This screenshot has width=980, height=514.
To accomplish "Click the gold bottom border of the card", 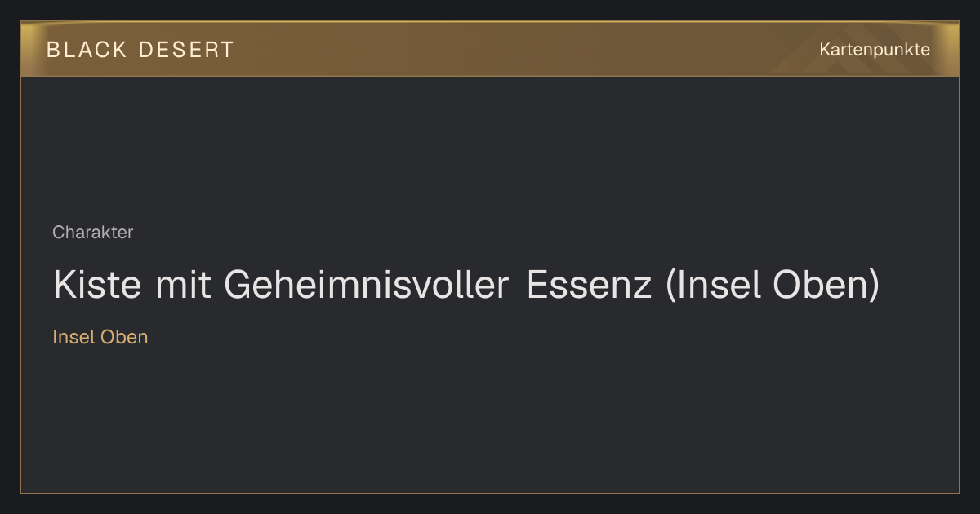I will click(490, 493).
